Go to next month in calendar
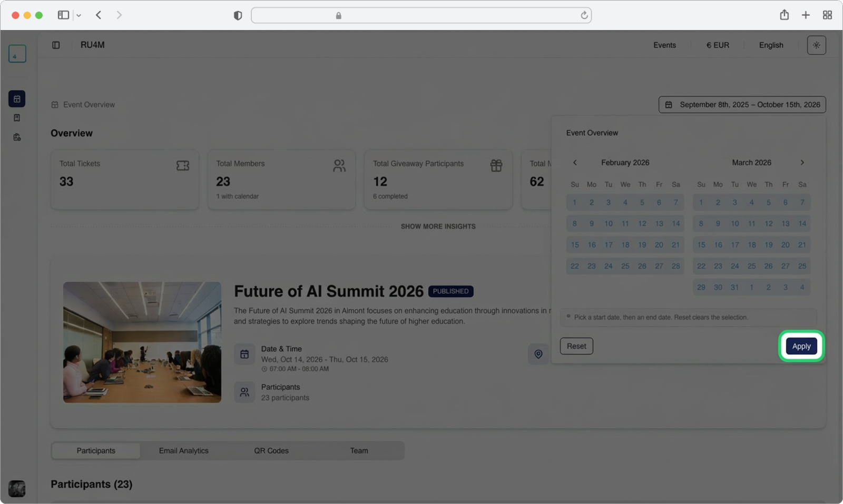The height and width of the screenshot is (504, 843). click(802, 163)
